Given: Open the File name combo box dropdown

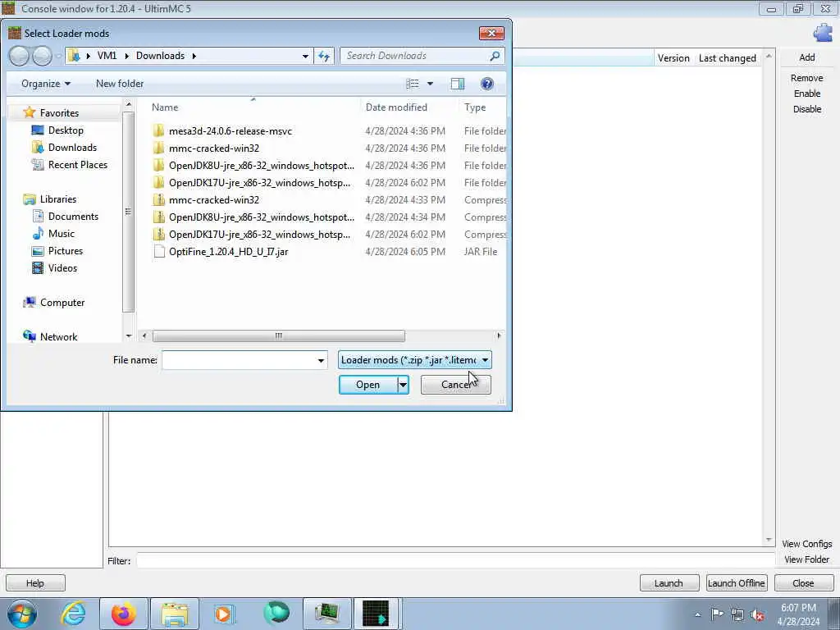Looking at the screenshot, I should 321,361.
